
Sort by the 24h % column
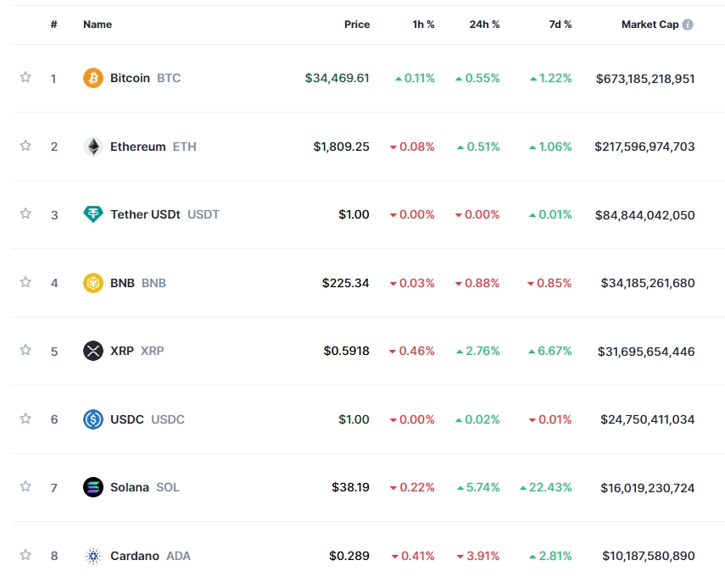point(484,25)
